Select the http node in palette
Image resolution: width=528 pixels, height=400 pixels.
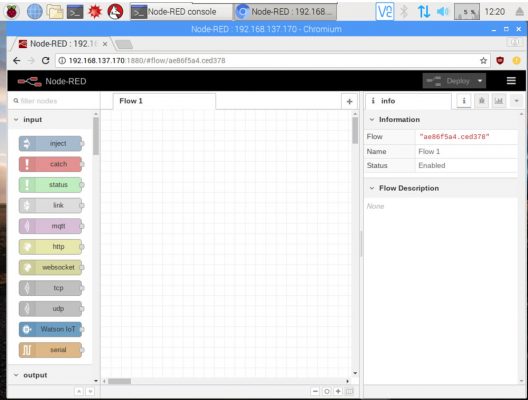(51, 247)
